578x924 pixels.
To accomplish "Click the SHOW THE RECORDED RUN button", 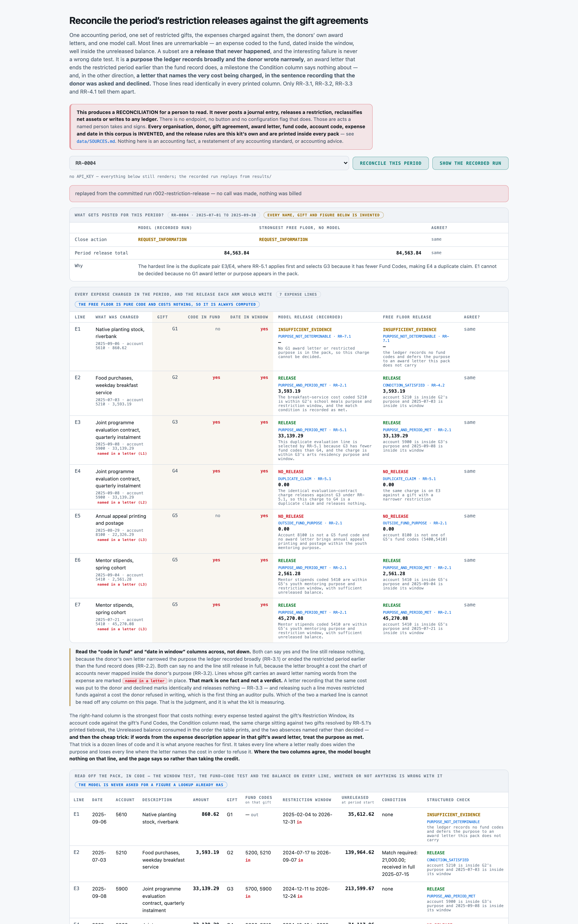I will pyautogui.click(x=470, y=163).
